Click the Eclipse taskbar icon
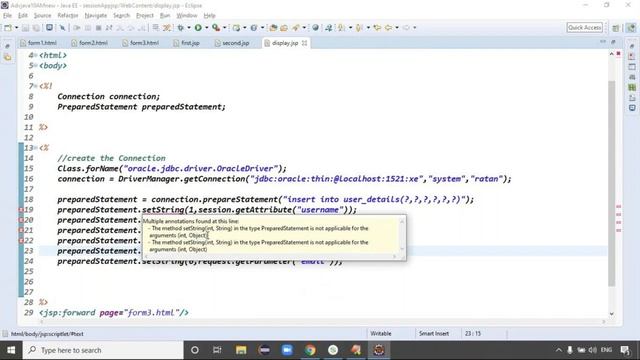Image resolution: width=640 pixels, height=360 pixels. coord(379,350)
